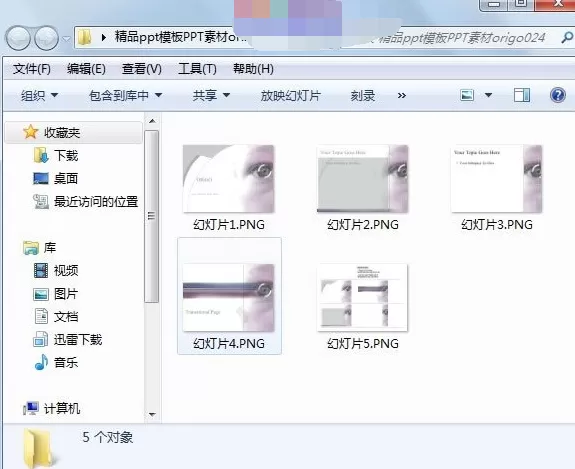Select 计算机 in navigation pane

coord(62,408)
